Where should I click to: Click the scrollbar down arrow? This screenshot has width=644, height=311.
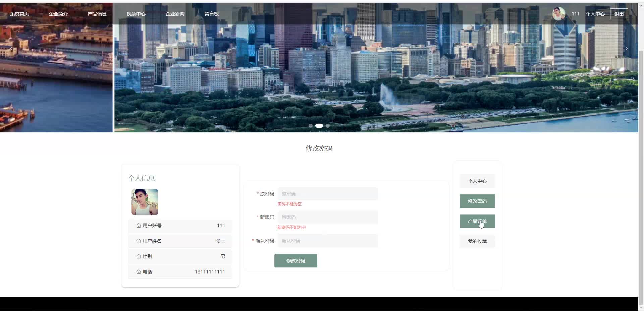pyautogui.click(x=641, y=308)
